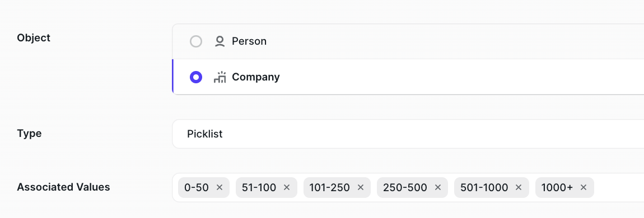Click the Company building icon

(220, 77)
